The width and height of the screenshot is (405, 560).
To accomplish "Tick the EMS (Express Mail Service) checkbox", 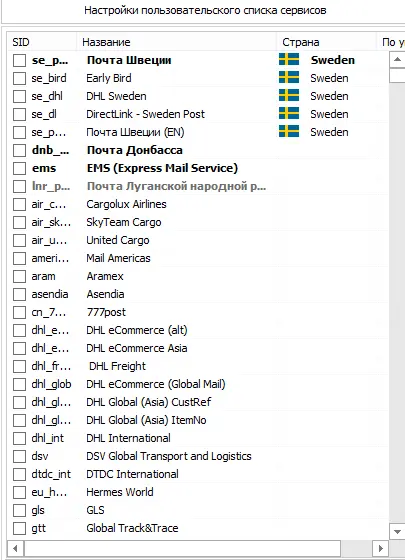I will click(19, 168).
